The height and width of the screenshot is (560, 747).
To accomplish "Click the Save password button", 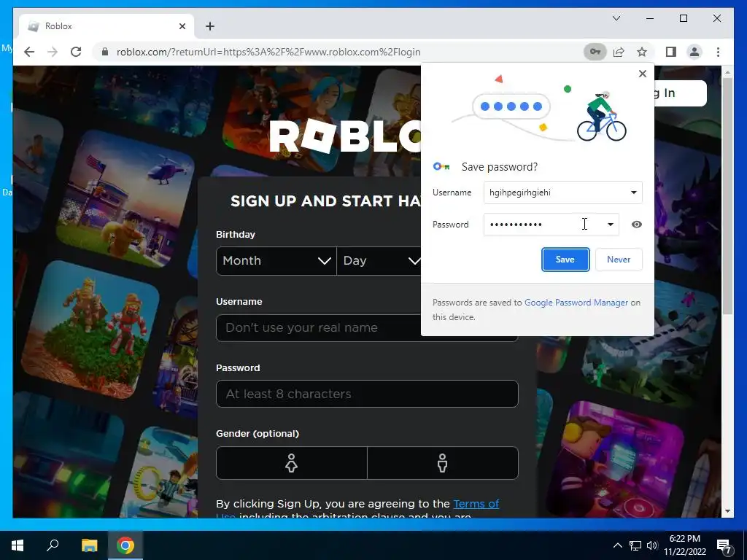I will [565, 260].
